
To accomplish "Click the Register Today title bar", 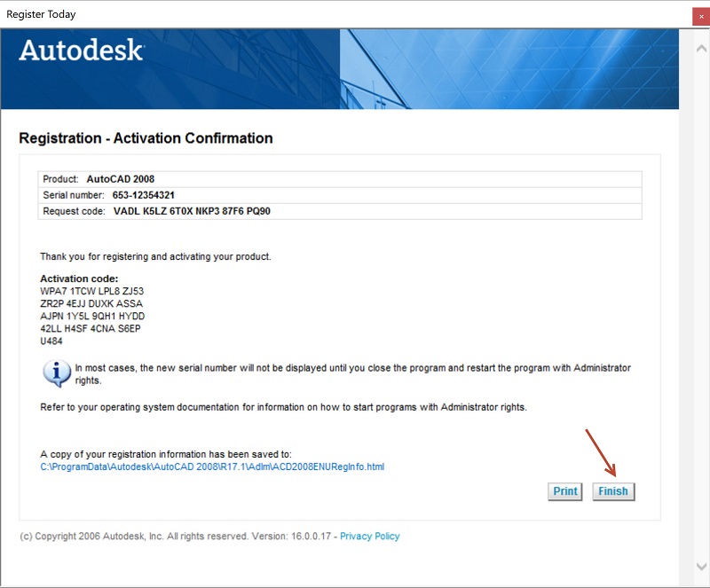I will click(266, 14).
